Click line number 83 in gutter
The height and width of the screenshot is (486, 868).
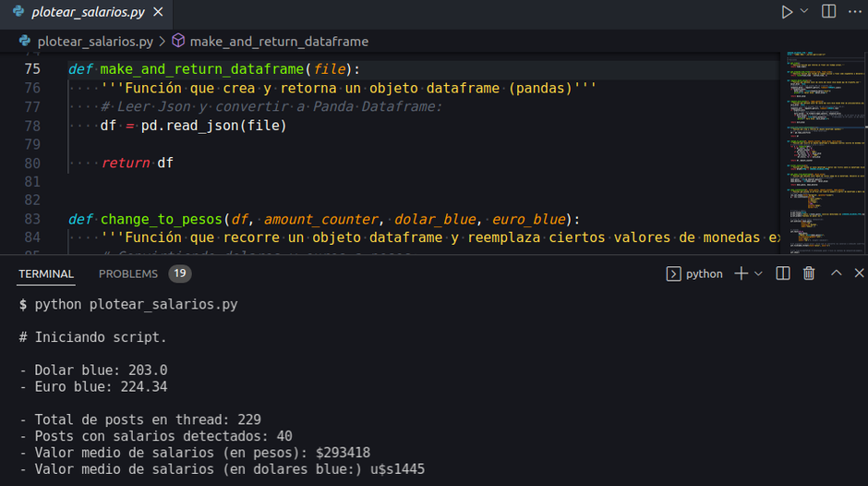[x=32, y=220]
